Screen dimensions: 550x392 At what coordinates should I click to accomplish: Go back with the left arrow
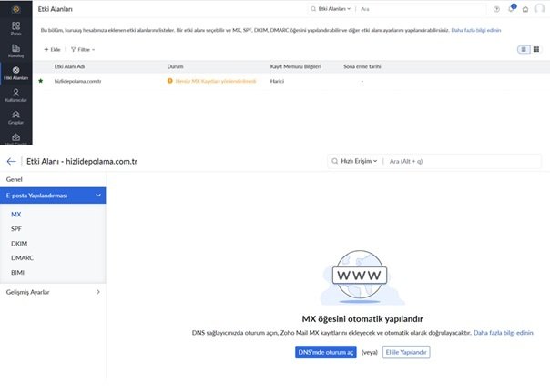click(12, 161)
